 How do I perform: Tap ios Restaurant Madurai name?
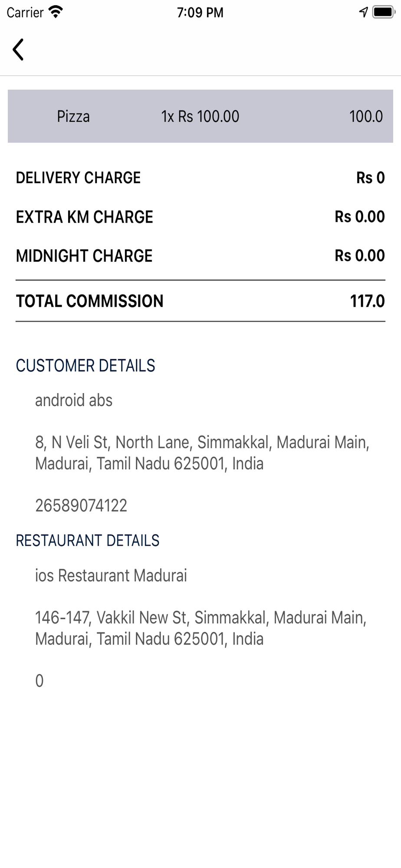pyautogui.click(x=111, y=575)
